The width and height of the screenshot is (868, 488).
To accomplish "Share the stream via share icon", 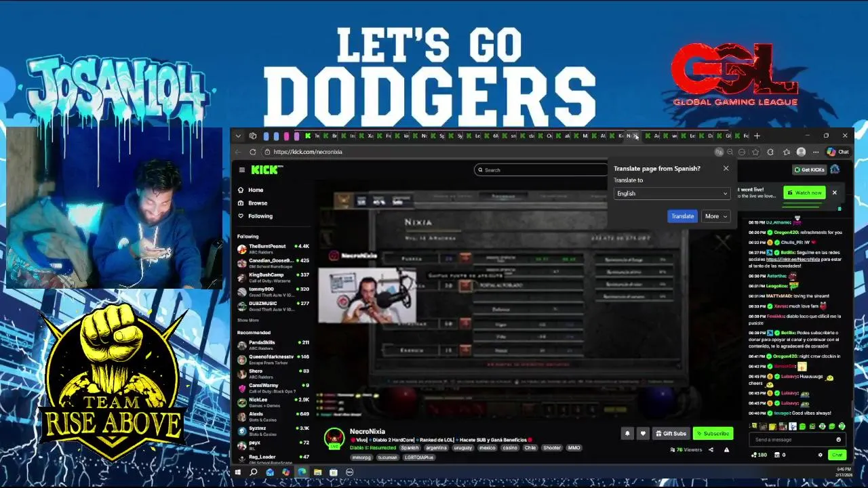I will click(x=711, y=449).
